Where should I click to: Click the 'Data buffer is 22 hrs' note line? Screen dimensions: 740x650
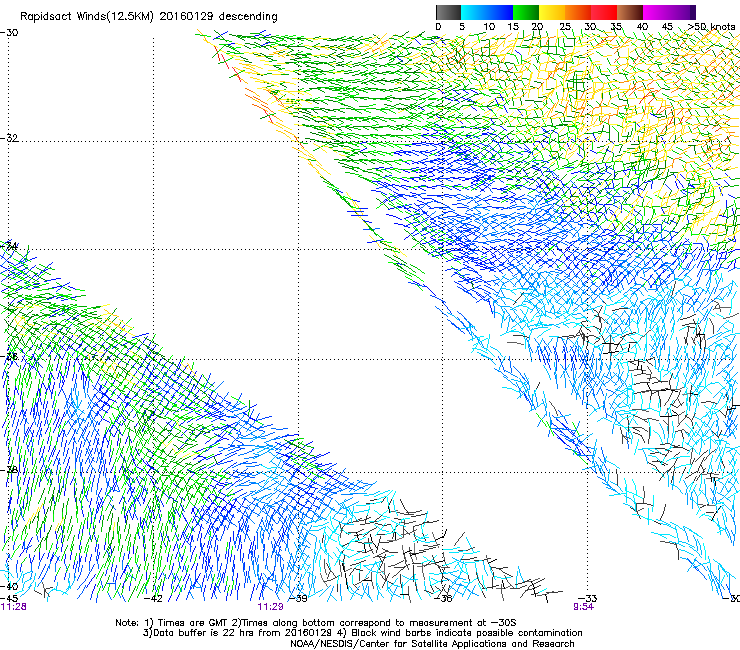pyautogui.click(x=362, y=633)
